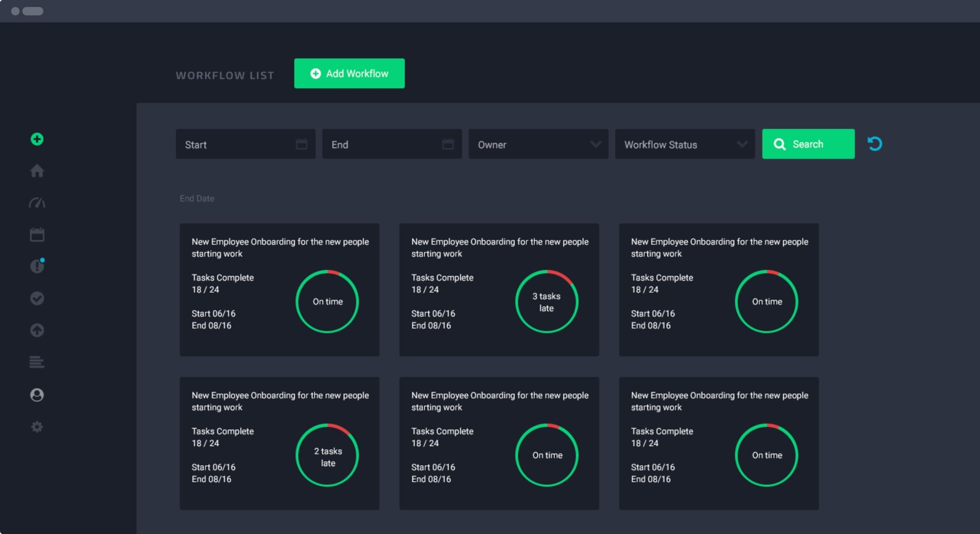Open the calendar icon in sidebar

pyautogui.click(x=37, y=234)
